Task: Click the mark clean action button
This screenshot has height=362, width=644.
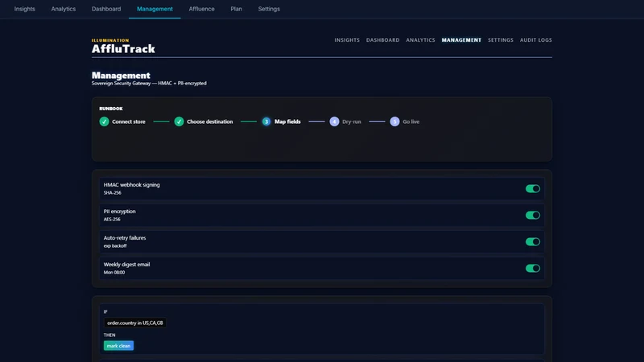Action: pos(118,346)
